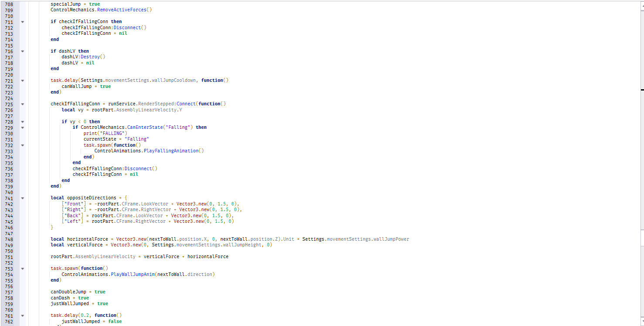Click 'wallJumpCooldown' on line 721

[174, 81]
